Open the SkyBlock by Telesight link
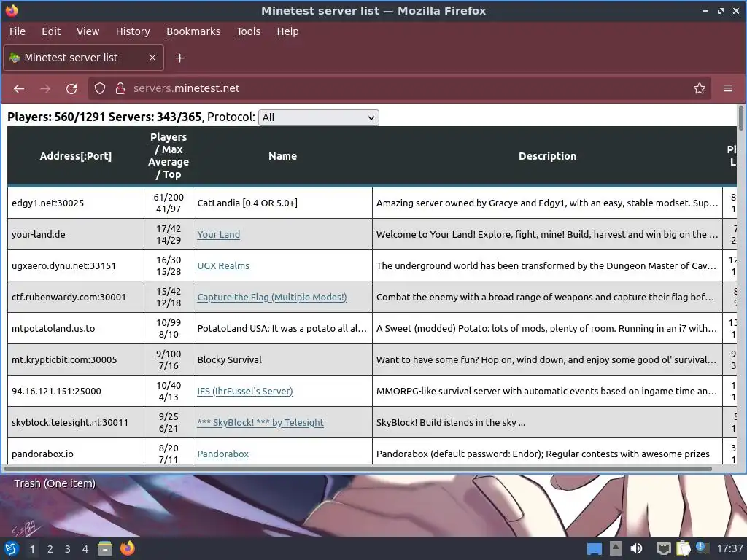The image size is (747, 560). pyautogui.click(x=260, y=422)
